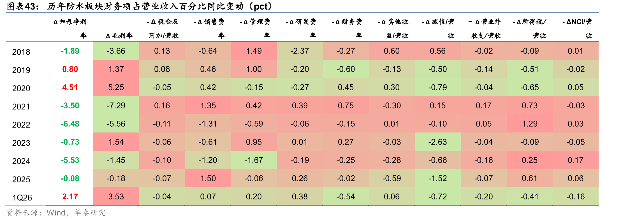Select the 2024 management expense cell -1.67
The width and height of the screenshot is (644, 221).
click(254, 160)
